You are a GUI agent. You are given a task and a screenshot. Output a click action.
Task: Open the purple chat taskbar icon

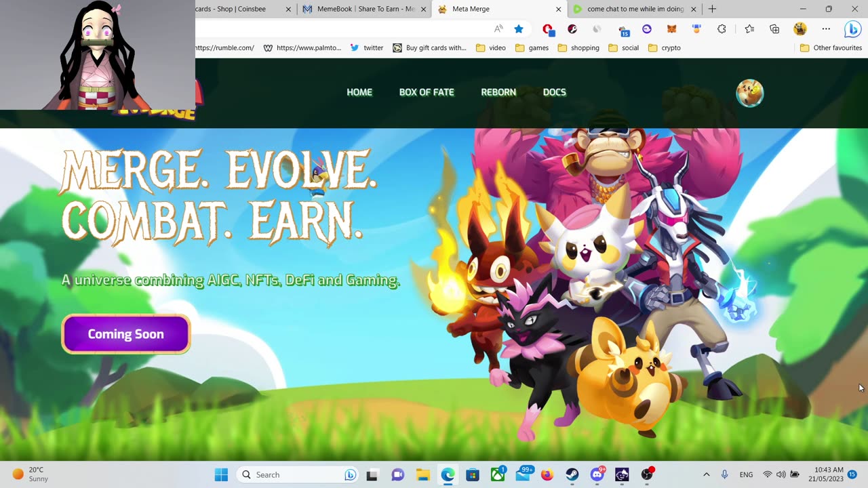[397, 474]
